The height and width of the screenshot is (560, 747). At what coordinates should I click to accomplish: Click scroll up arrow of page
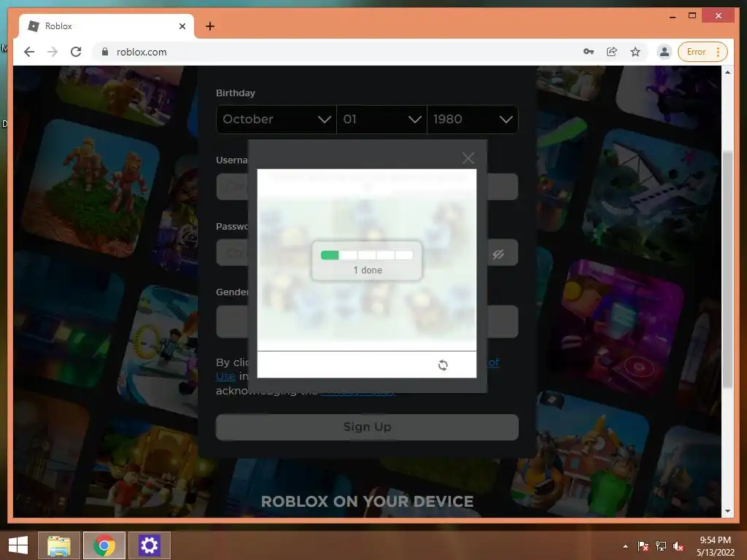tap(727, 72)
